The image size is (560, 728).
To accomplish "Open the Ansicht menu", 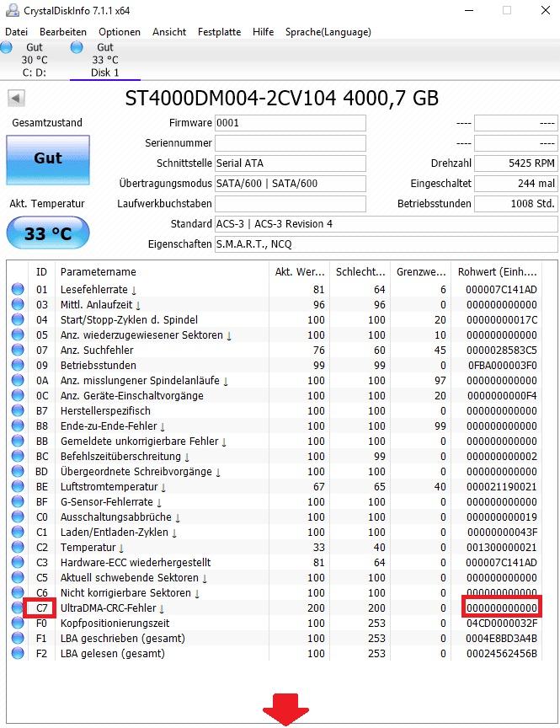I will pyautogui.click(x=169, y=32).
